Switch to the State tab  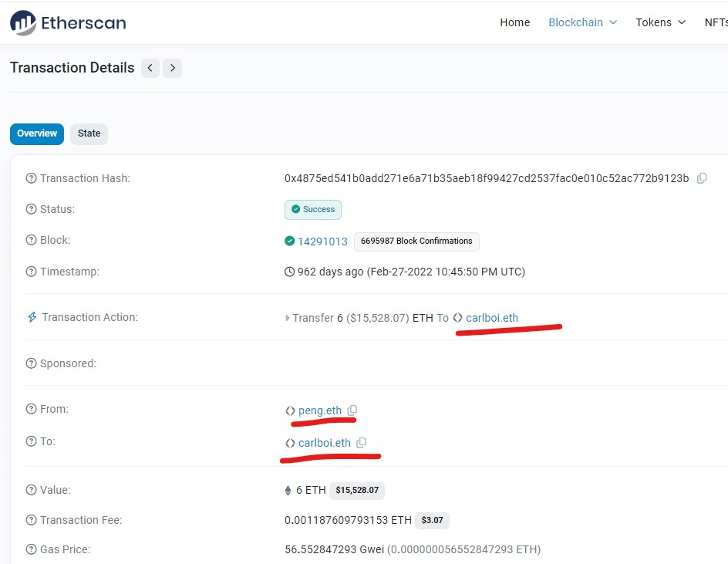[x=89, y=133]
